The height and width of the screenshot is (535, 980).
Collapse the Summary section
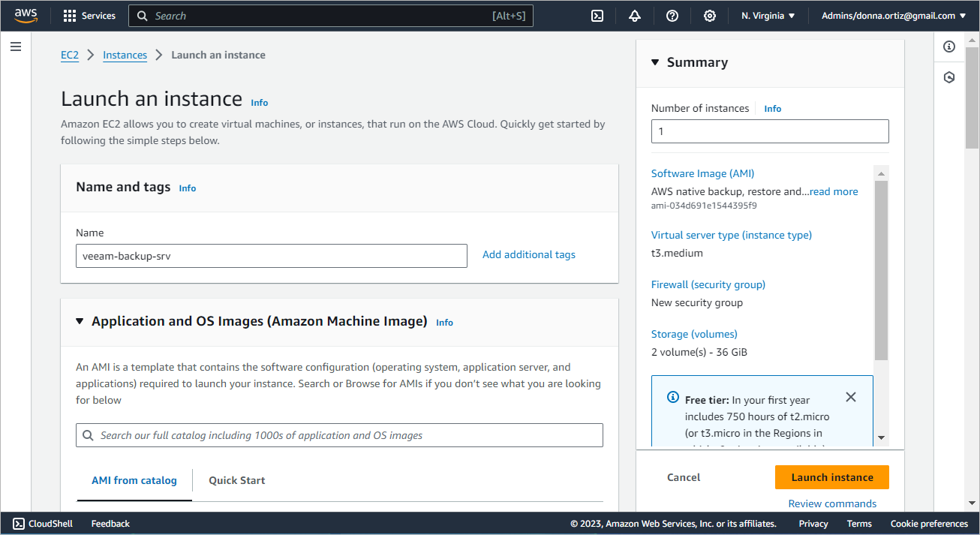654,62
